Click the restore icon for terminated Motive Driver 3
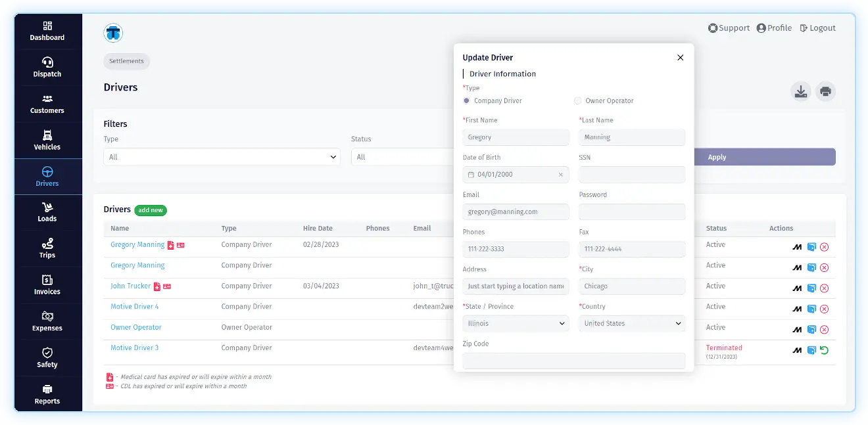 pos(824,350)
